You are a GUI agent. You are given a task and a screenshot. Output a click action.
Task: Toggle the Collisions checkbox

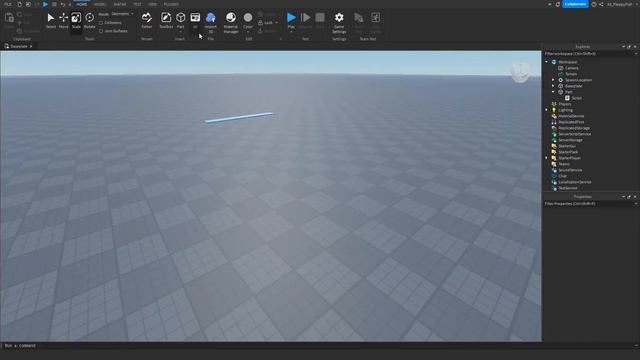click(101, 23)
